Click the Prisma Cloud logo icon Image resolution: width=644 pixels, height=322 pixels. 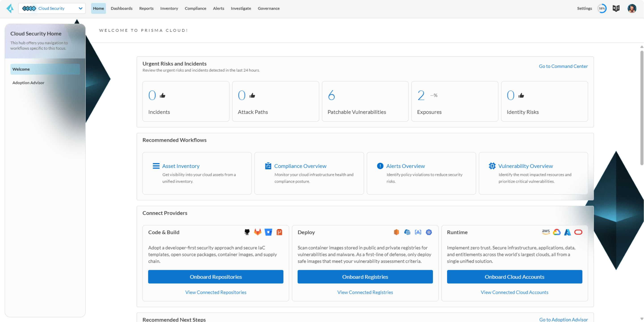point(10,8)
